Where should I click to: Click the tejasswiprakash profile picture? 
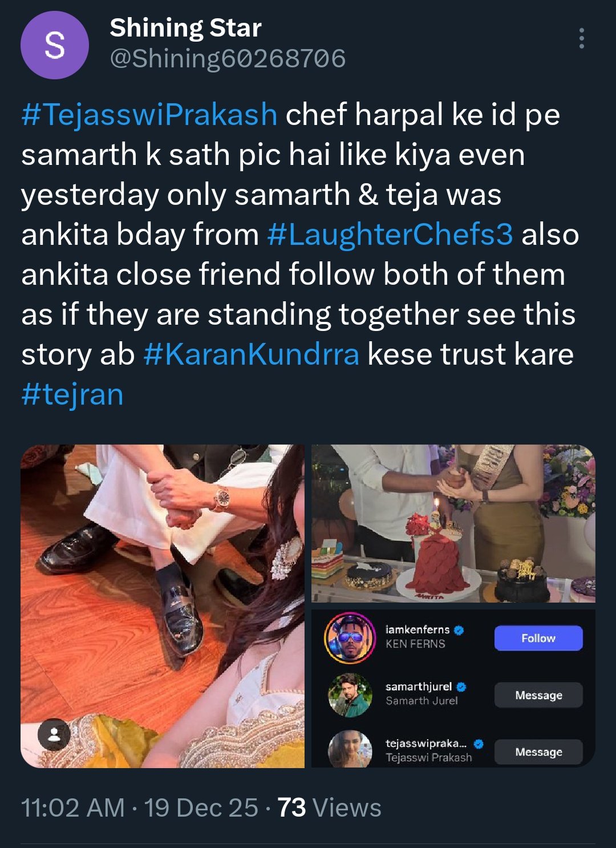(x=350, y=749)
